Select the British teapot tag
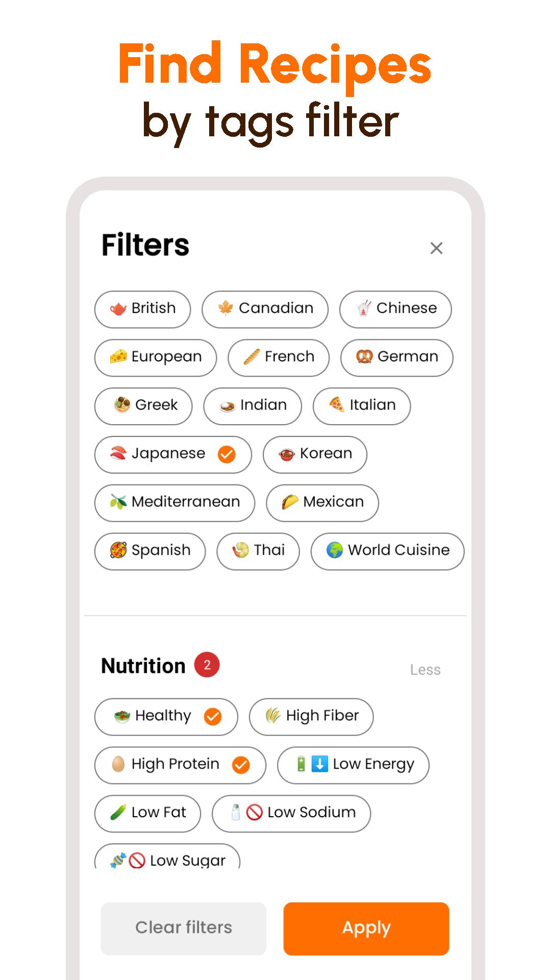The width and height of the screenshot is (551, 980). click(142, 309)
